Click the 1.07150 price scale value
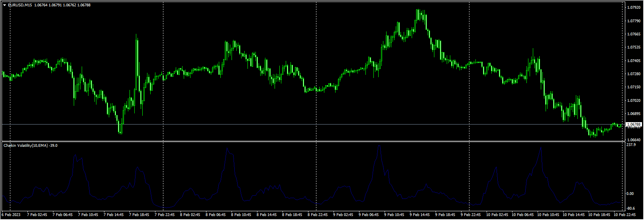The image size is (644, 220). click(x=633, y=87)
